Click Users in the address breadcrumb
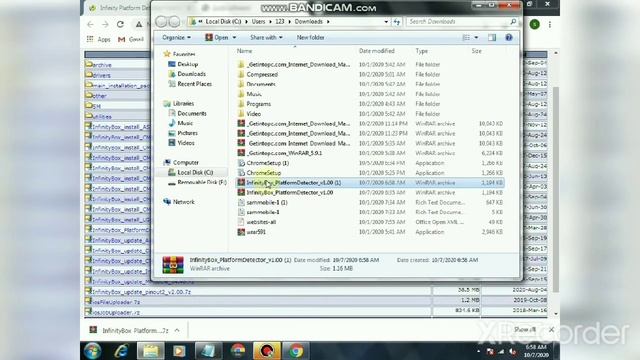 (258, 22)
